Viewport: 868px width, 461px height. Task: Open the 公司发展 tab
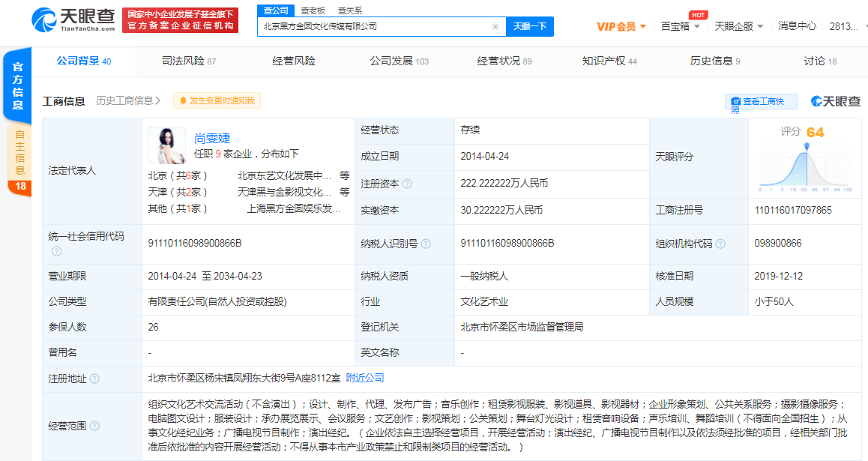point(399,61)
